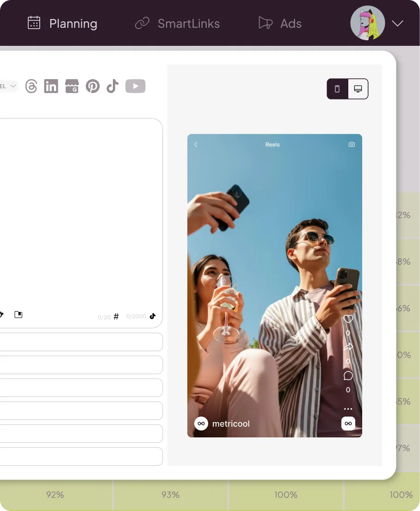Open the three-dots menu on the Reel
Screen dimensions: 420x511
tap(348, 409)
